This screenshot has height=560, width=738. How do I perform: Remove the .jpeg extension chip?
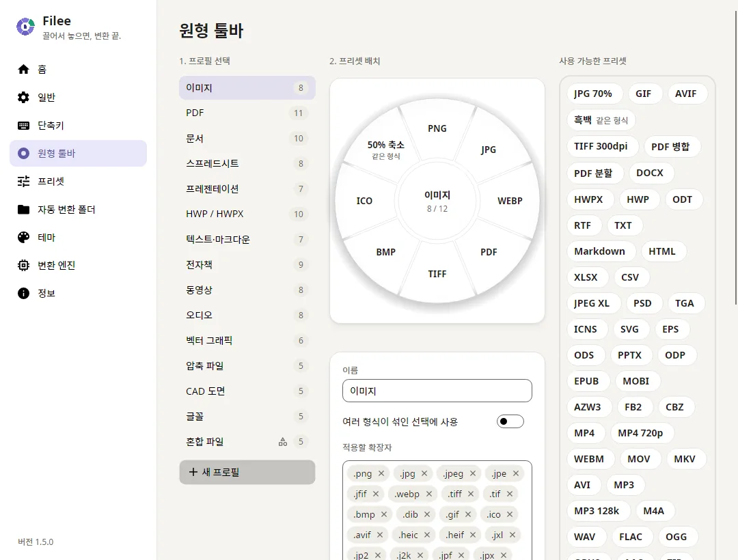(473, 473)
